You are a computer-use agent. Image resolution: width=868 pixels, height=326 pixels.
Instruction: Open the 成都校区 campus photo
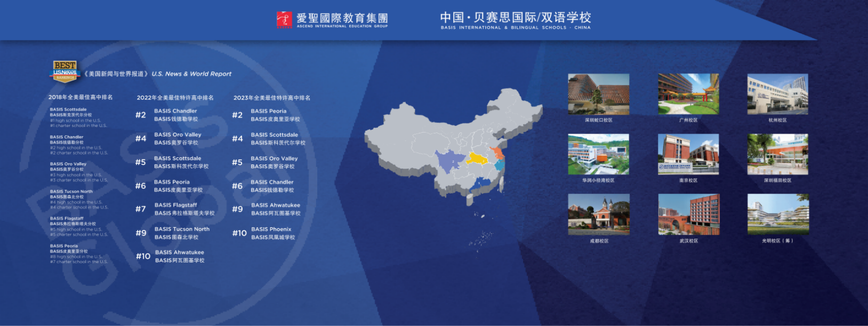599,214
